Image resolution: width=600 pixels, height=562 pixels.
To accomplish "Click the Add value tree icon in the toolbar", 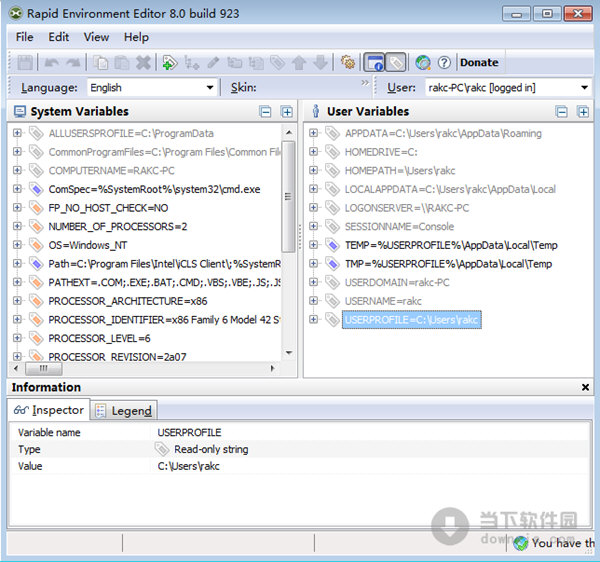I will (191, 62).
